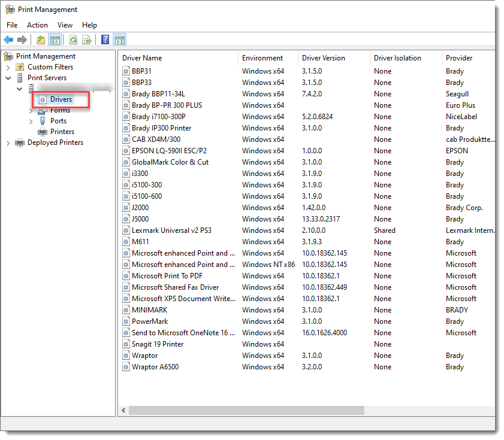The height and width of the screenshot is (440, 504).
Task: Select the Brady BBP11-34L driver row
Action: point(307,94)
